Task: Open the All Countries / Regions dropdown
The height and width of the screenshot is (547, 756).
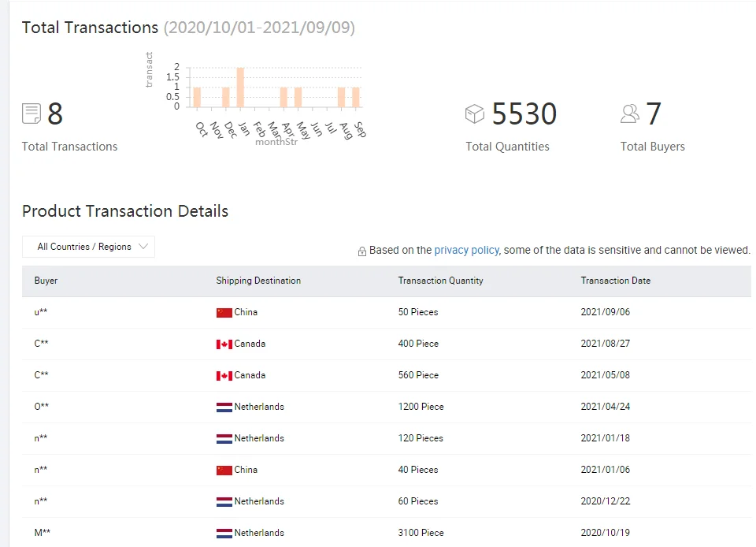Action: pyautogui.click(x=88, y=247)
